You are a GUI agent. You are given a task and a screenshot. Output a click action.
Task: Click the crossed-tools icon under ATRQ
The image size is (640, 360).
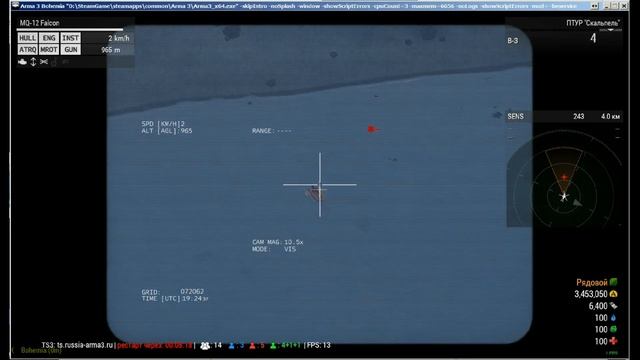tap(44, 62)
